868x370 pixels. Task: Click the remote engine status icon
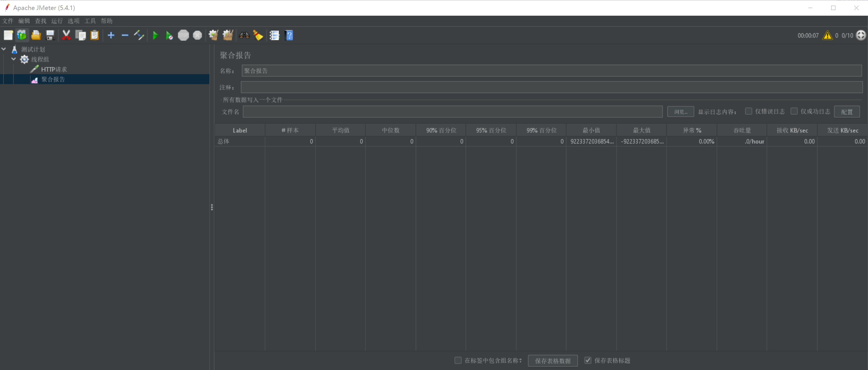tap(861, 35)
